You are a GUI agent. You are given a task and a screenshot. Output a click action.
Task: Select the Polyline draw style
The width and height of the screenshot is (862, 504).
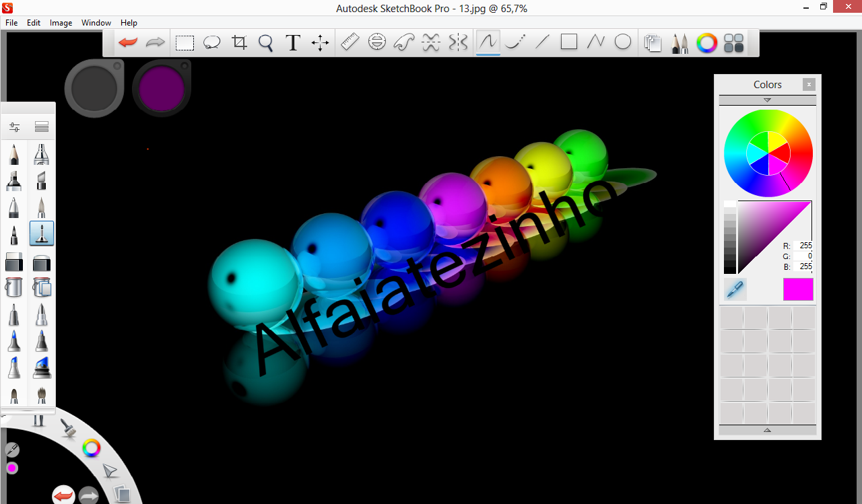[596, 42]
